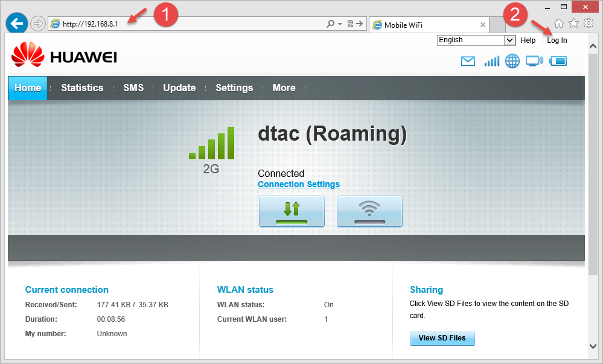Image resolution: width=603 pixels, height=364 pixels.
Task: Open the More navigation tab
Action: (x=284, y=88)
